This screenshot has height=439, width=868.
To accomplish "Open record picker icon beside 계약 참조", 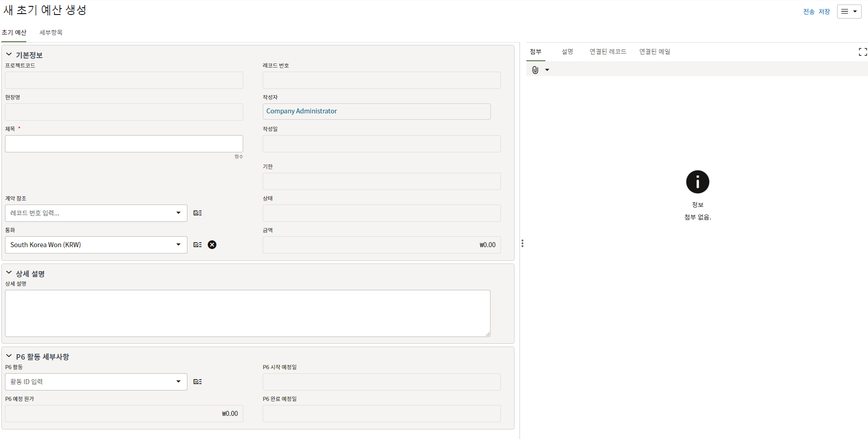I will coord(197,213).
